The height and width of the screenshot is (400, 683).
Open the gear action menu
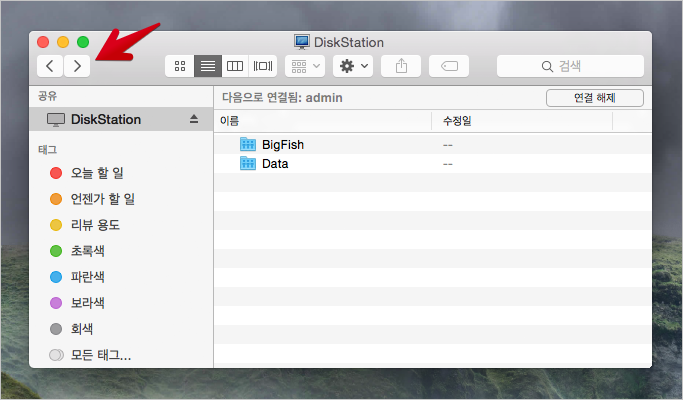[353, 66]
